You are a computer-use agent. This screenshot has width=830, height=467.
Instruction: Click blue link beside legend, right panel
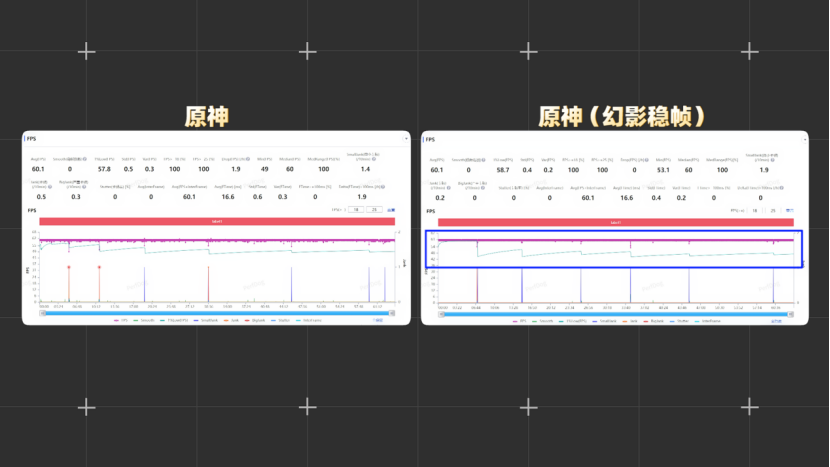point(776,321)
